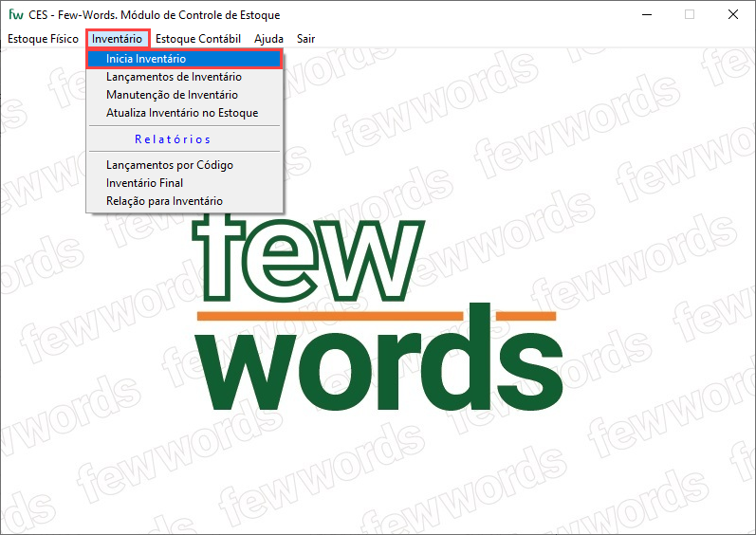Open Relação para Inventário report

coord(184,201)
